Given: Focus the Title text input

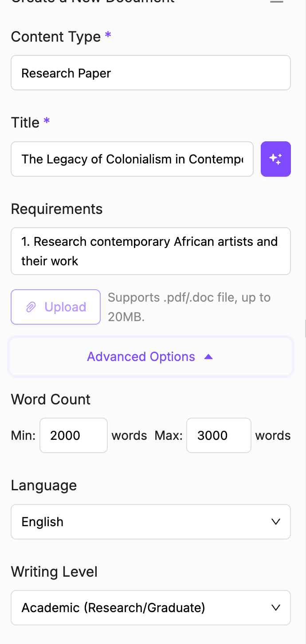Looking at the screenshot, I should pyautogui.click(x=132, y=159).
